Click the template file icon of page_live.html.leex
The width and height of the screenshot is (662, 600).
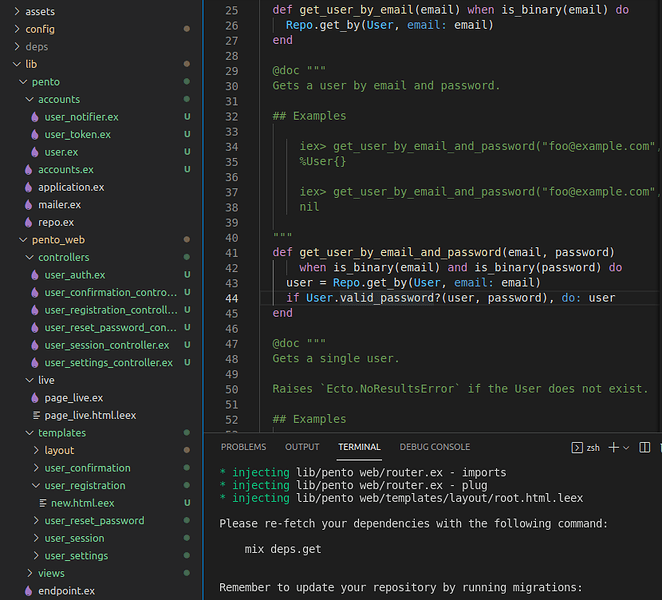(37, 415)
